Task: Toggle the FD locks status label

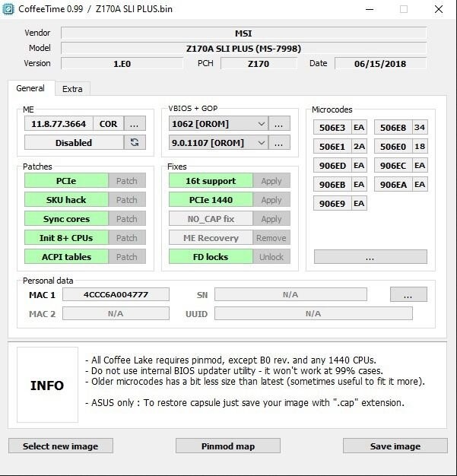Action: coord(211,257)
